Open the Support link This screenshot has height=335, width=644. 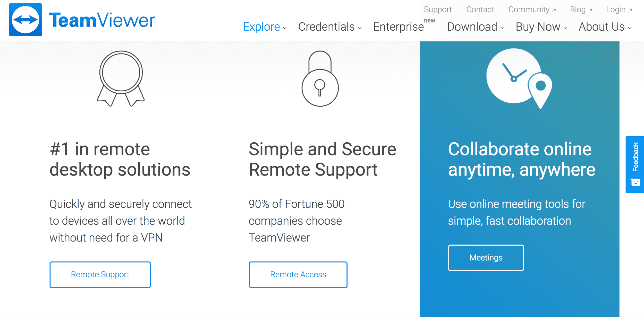pyautogui.click(x=438, y=10)
